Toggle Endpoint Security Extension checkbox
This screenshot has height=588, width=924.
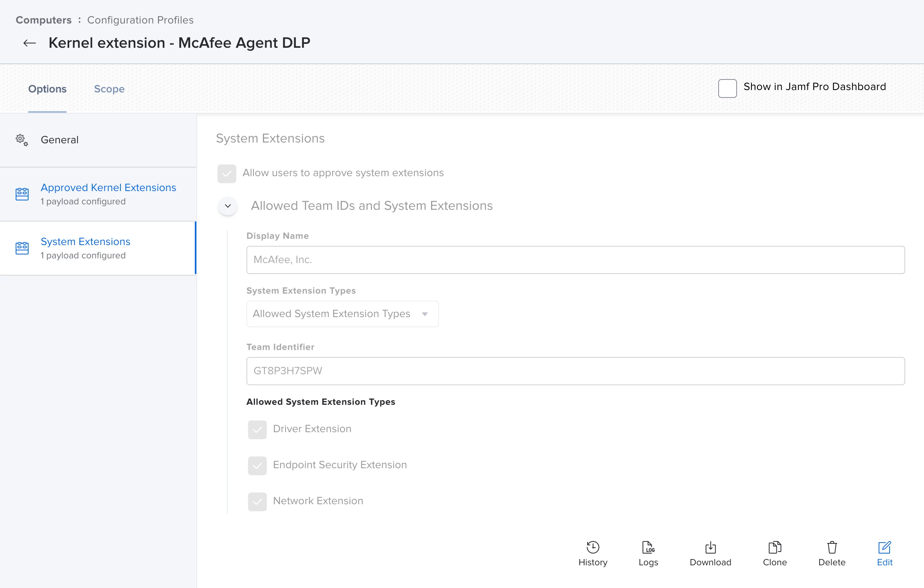257,465
